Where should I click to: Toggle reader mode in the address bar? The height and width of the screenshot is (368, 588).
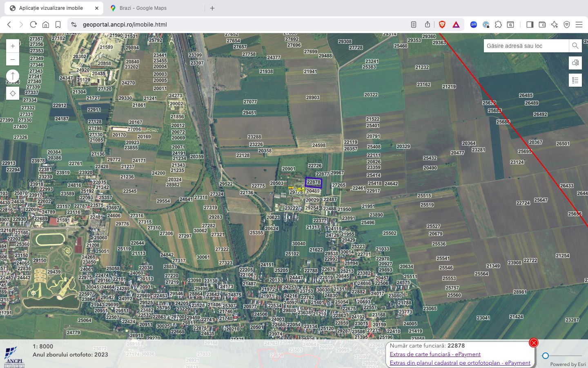[x=413, y=25]
